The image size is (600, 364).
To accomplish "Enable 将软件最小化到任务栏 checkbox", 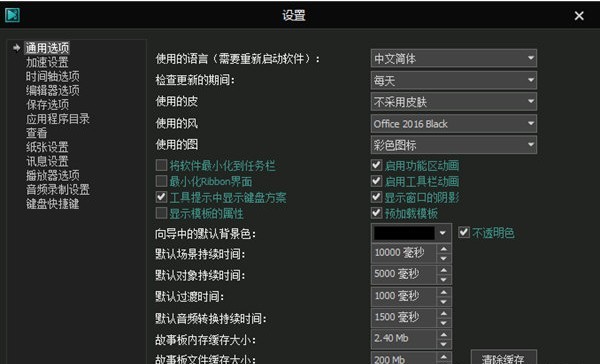I will pos(161,165).
